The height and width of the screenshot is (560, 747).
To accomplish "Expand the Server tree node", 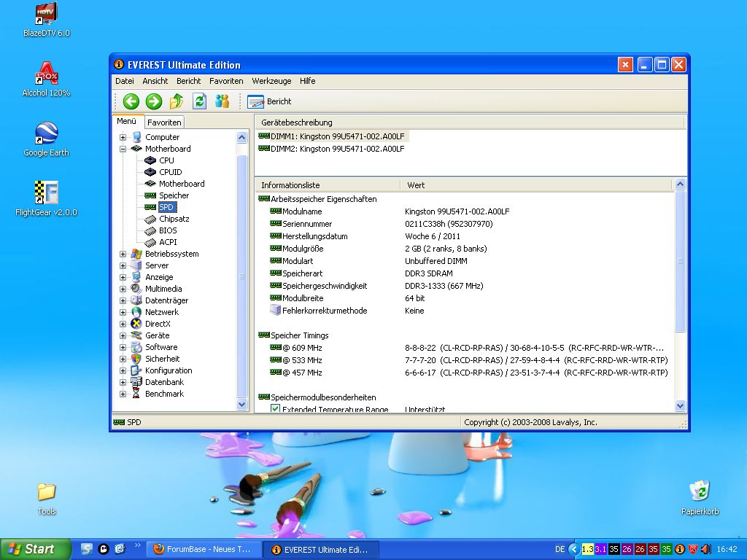I will click(x=123, y=265).
